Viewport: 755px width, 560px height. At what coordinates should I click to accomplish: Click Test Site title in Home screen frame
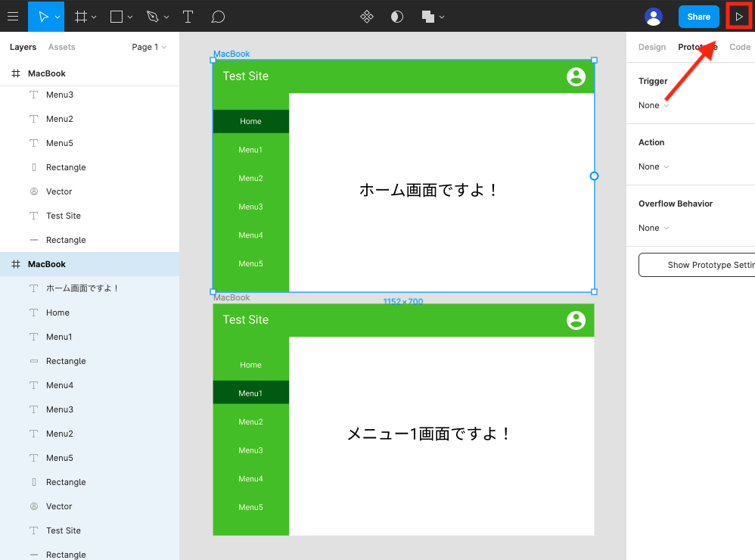click(246, 76)
